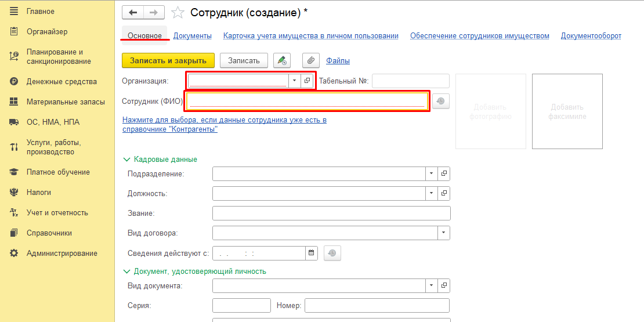The height and width of the screenshot is (322, 644).
Task: Click the Услуги, работы, производство tools icon
Action: coord(14,147)
